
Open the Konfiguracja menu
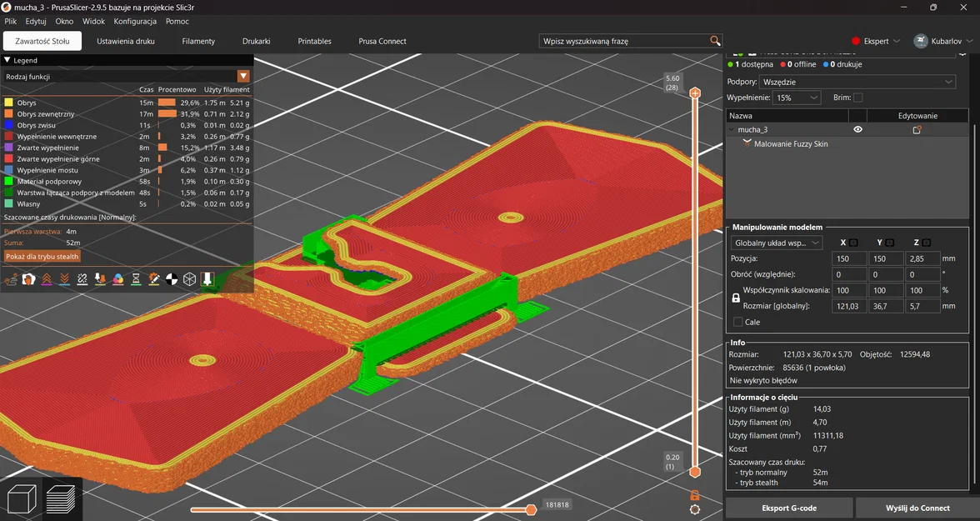[135, 22]
